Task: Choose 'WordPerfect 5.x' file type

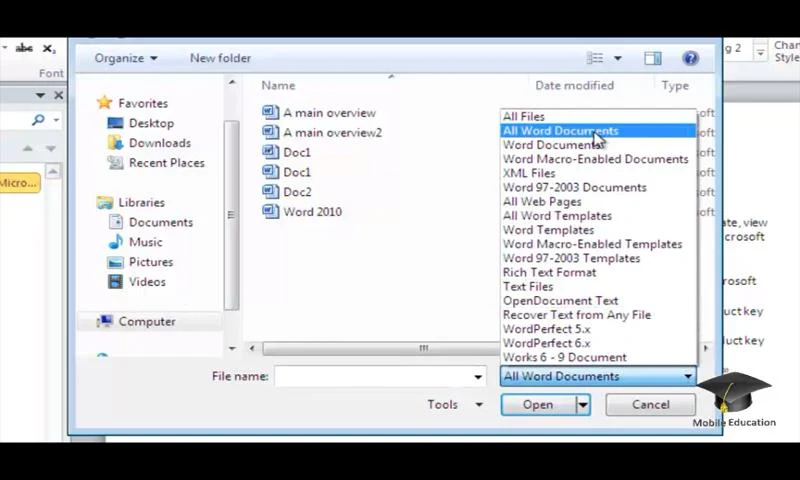Action: pos(598,330)
